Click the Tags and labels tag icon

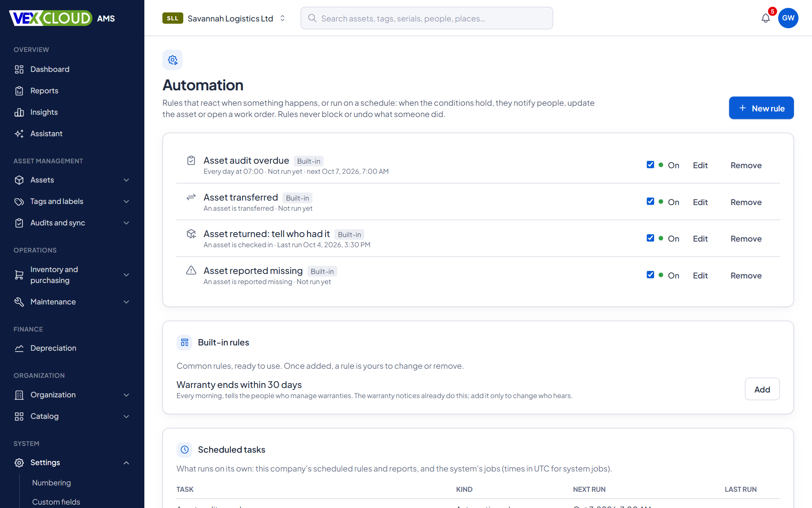pyautogui.click(x=19, y=201)
